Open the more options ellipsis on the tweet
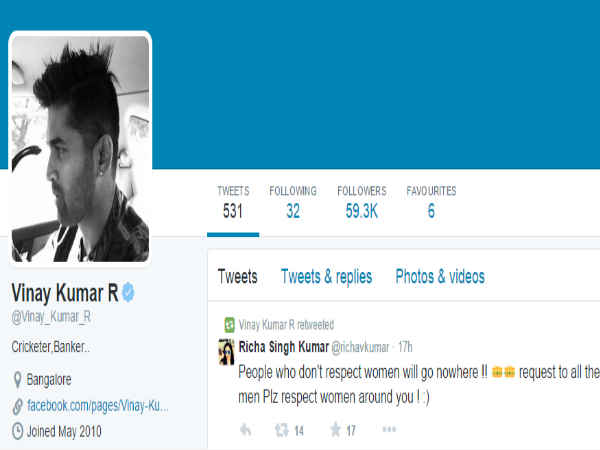 click(389, 430)
